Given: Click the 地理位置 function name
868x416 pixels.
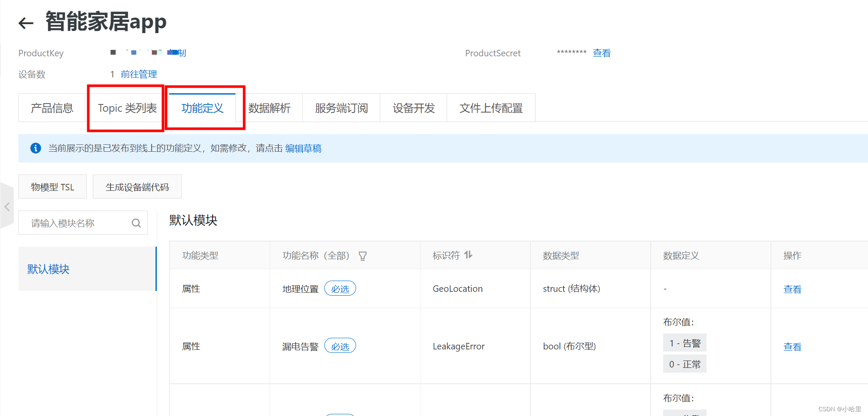Looking at the screenshot, I should pos(300,289).
